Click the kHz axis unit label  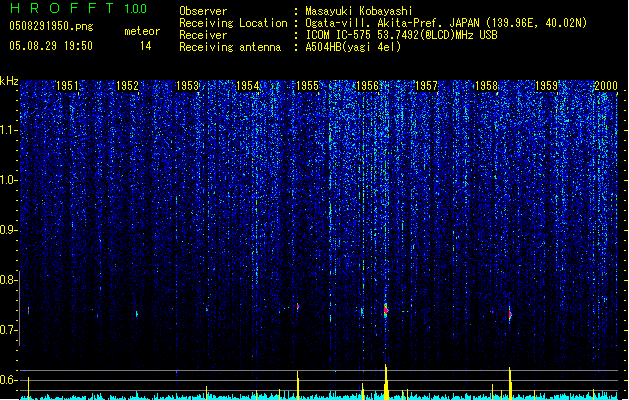point(9,81)
